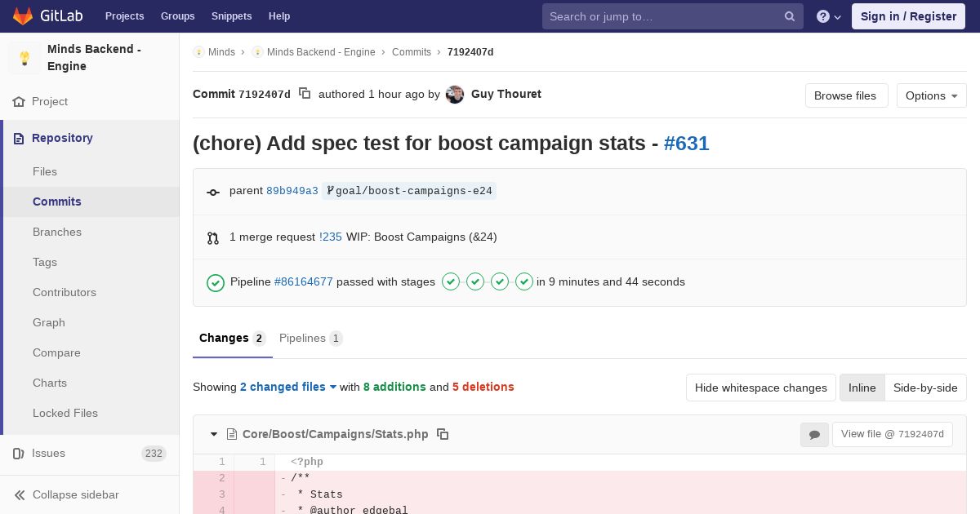The width and height of the screenshot is (980, 514).
Task: Click the fourth pipeline stage check icon
Action: click(x=524, y=281)
